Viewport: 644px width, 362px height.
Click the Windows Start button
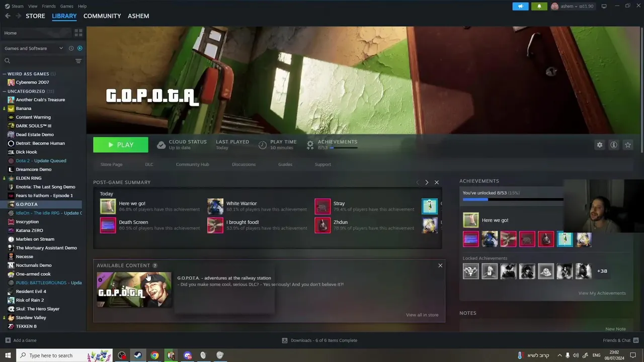pos(8,355)
